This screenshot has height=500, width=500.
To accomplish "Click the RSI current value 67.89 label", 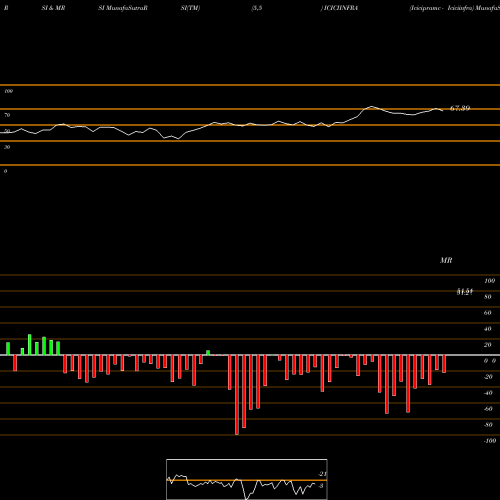I will click(x=460, y=108).
